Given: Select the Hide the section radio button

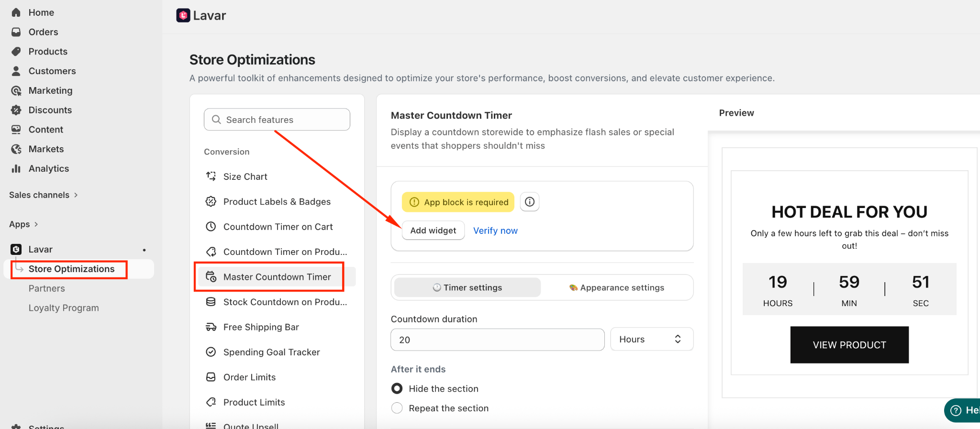Looking at the screenshot, I should pyautogui.click(x=397, y=388).
